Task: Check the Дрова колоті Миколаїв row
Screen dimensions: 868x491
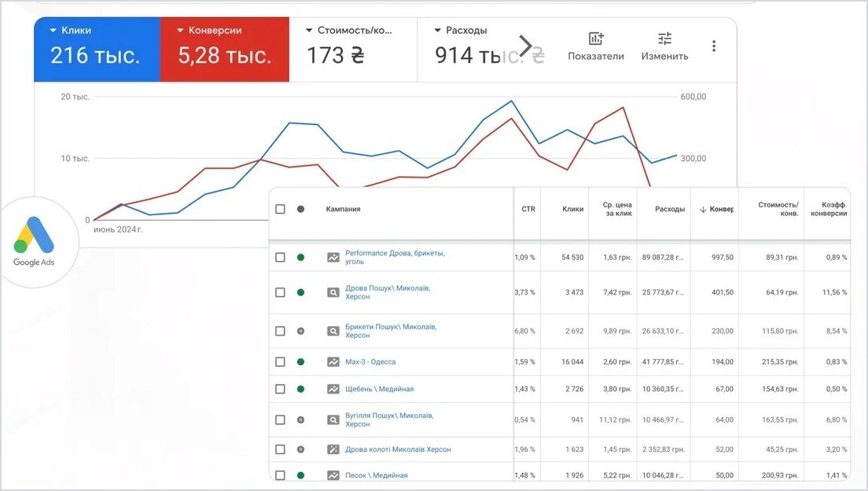Action: pyautogui.click(x=280, y=449)
